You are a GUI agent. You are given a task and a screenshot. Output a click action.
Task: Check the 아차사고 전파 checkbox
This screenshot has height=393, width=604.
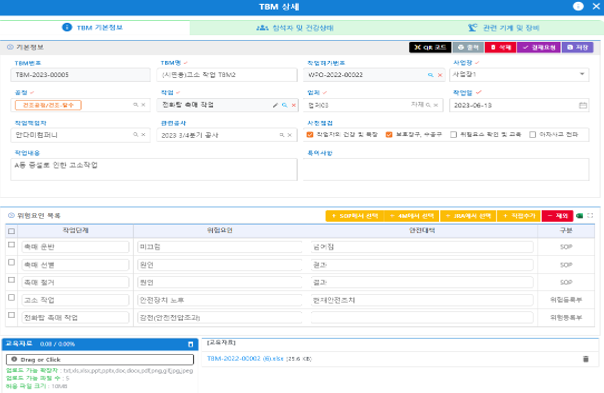pos(533,134)
